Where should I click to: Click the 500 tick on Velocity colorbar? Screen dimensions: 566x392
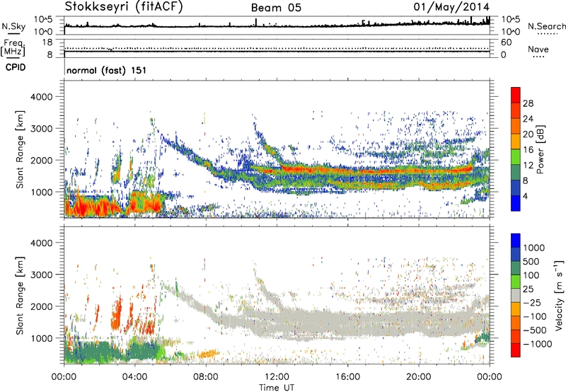tap(531, 262)
